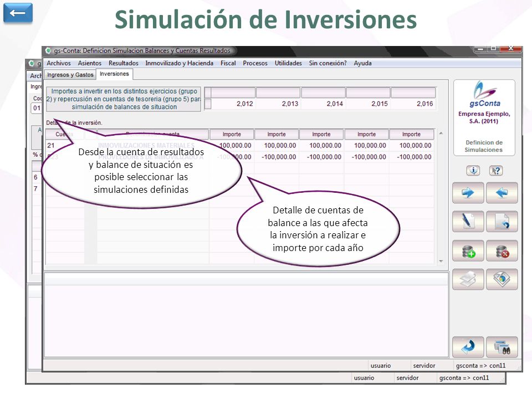The width and height of the screenshot is (532, 399).
Task: Open the binoculars search windows icon
Action: (502, 347)
